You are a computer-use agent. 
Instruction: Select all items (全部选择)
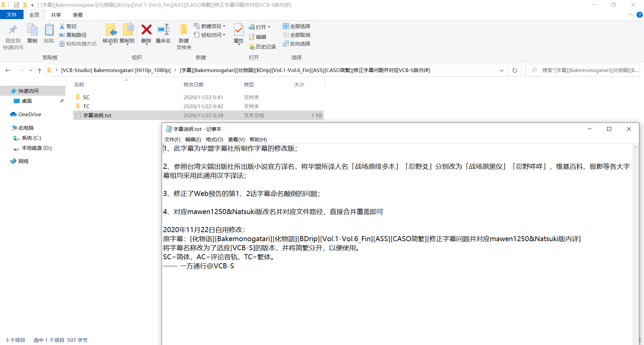tap(297, 26)
